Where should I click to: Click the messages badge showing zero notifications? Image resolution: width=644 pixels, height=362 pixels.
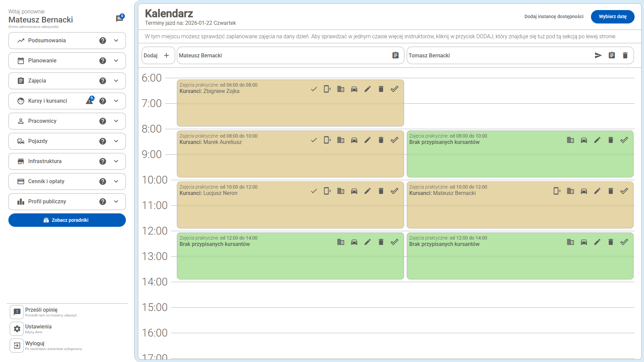(119, 18)
